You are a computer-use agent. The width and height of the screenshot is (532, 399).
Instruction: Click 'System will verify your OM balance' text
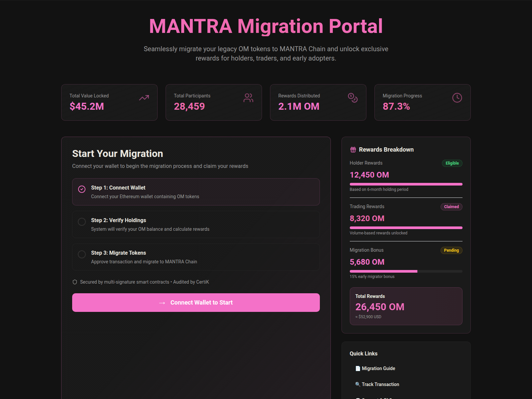pos(150,229)
